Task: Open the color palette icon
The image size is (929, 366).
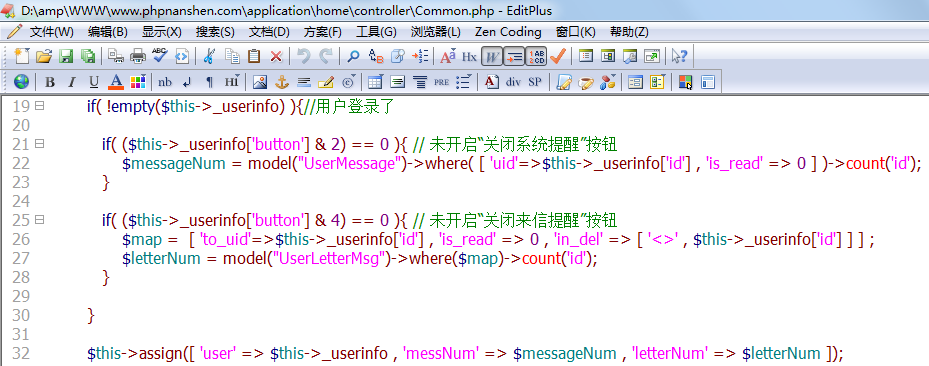Action: tap(137, 82)
